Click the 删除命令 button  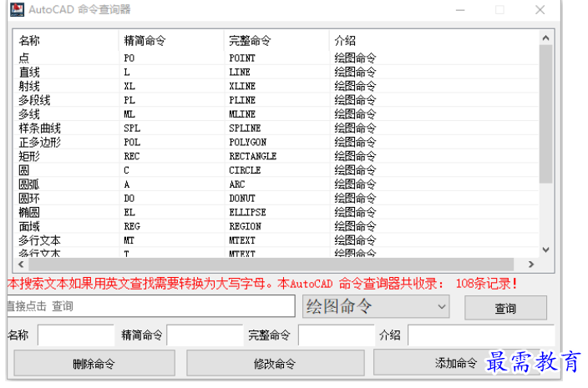[94, 363]
